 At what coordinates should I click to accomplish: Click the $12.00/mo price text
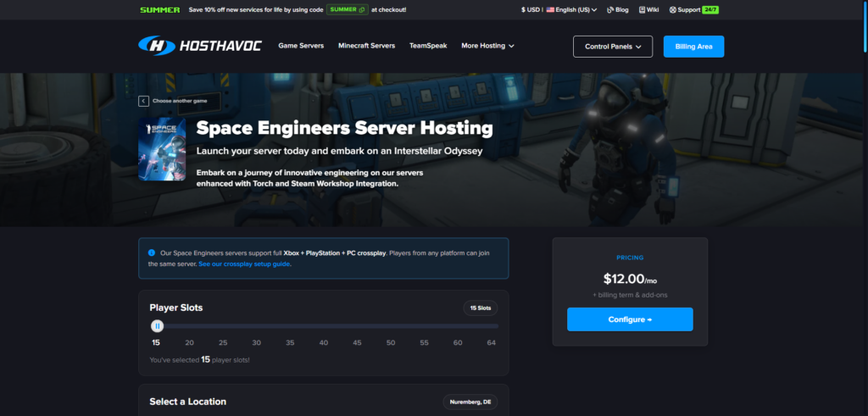(630, 280)
